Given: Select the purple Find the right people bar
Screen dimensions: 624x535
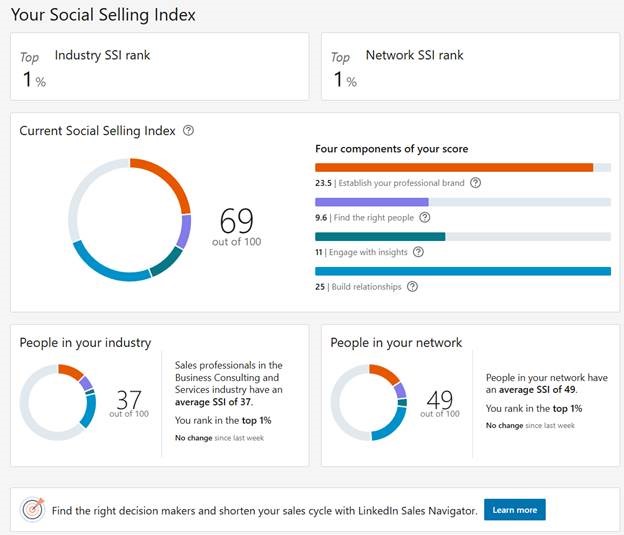Looking at the screenshot, I should (x=463, y=202).
